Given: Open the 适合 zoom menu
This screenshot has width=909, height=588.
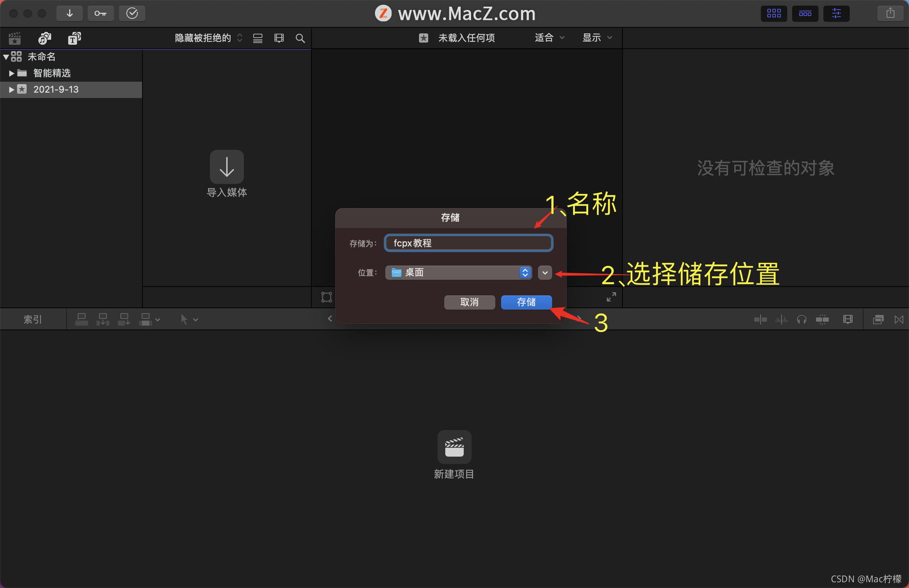Looking at the screenshot, I should [x=549, y=38].
